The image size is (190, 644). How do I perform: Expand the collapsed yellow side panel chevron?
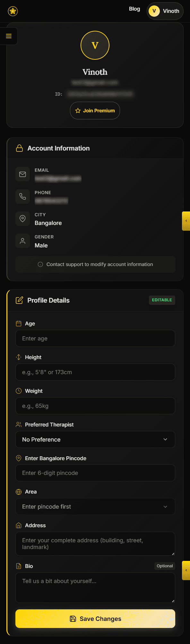point(186,221)
